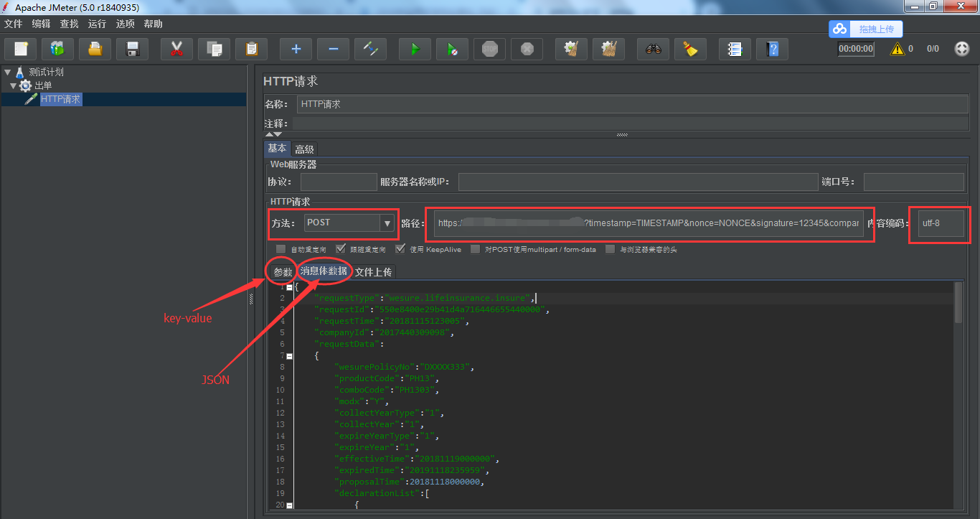Toggle the 跟随重定向 checkbox
980x519 pixels.
[x=340, y=249]
